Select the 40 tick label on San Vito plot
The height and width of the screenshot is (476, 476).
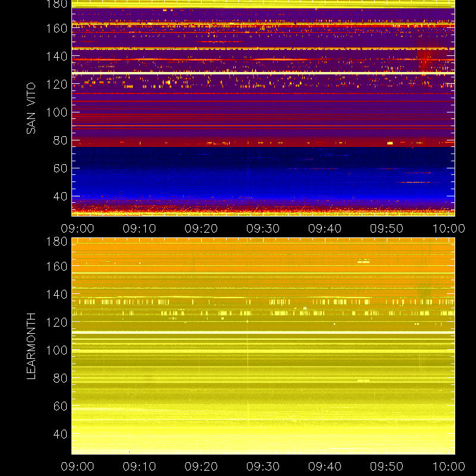[61, 196]
